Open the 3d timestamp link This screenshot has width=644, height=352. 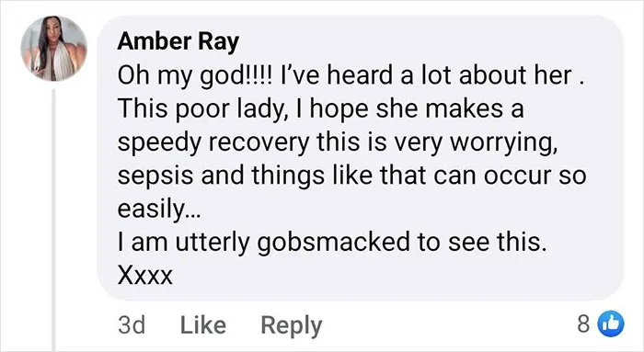pos(132,325)
